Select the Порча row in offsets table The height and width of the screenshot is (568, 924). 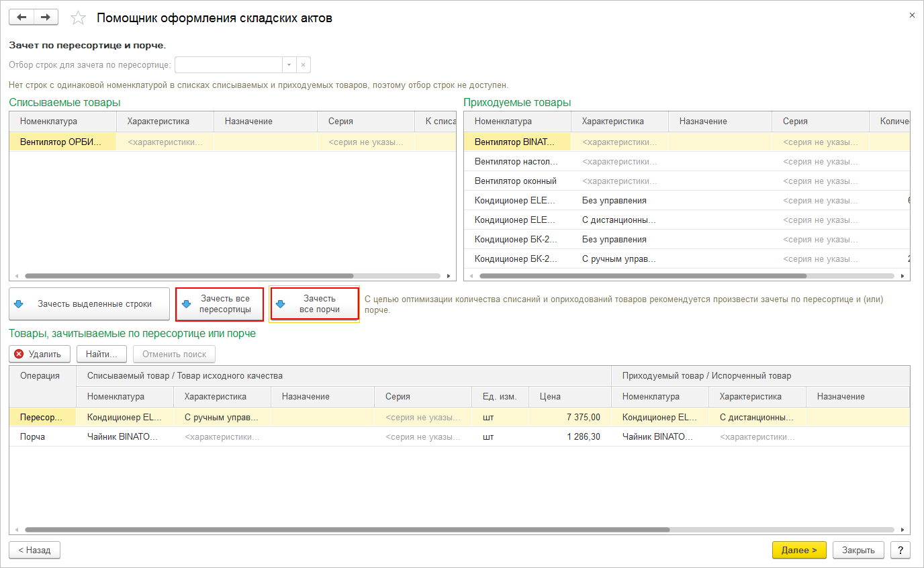pos(33,436)
